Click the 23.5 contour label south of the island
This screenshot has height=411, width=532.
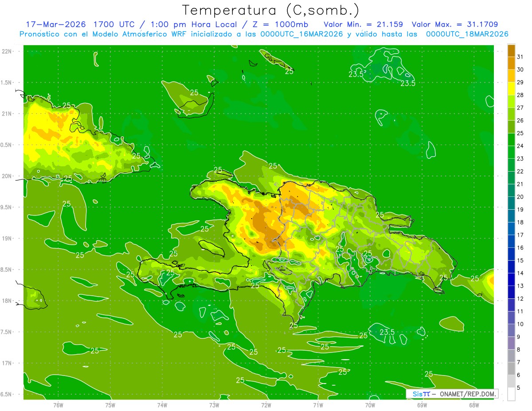pos(387,332)
